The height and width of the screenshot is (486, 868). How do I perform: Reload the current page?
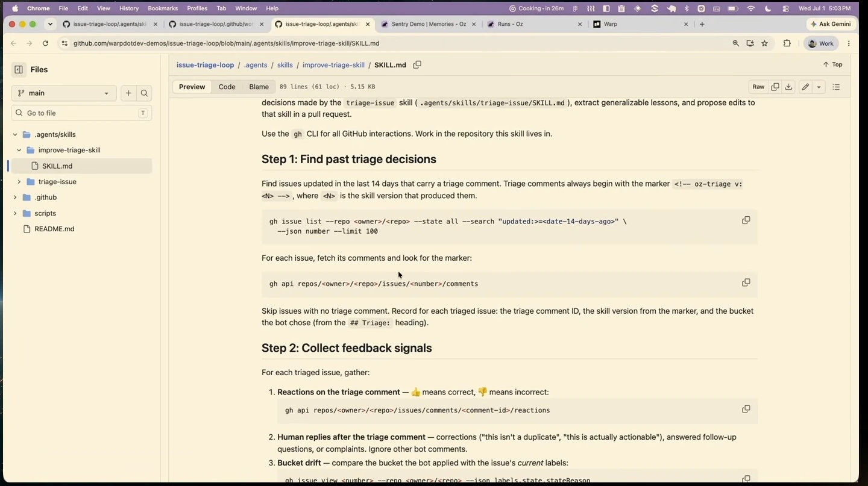[x=45, y=43]
